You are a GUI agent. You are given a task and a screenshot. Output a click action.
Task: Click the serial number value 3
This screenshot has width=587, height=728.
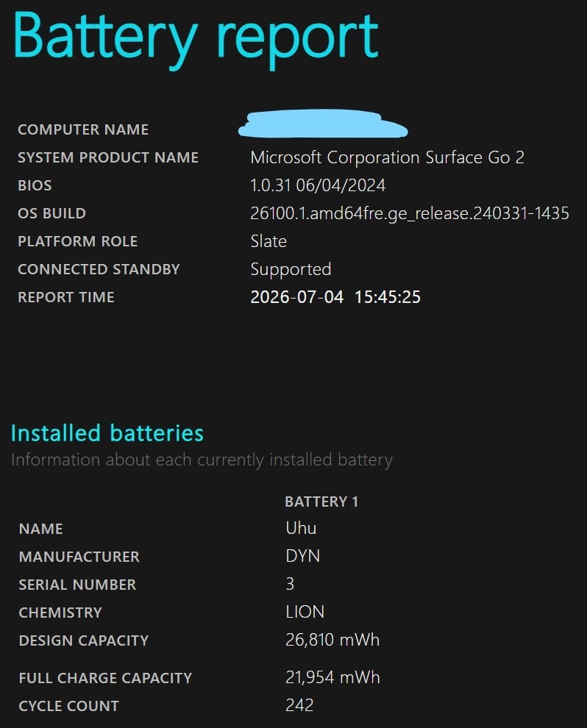(x=290, y=584)
